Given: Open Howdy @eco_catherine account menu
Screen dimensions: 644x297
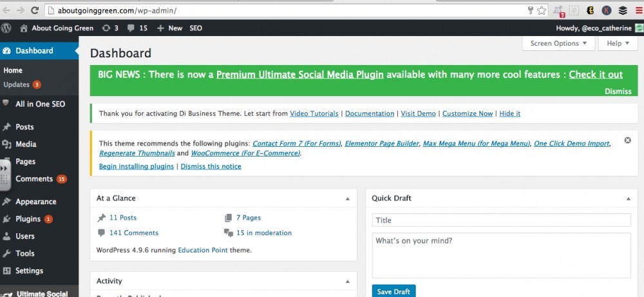Looking at the screenshot, I should click(x=599, y=28).
